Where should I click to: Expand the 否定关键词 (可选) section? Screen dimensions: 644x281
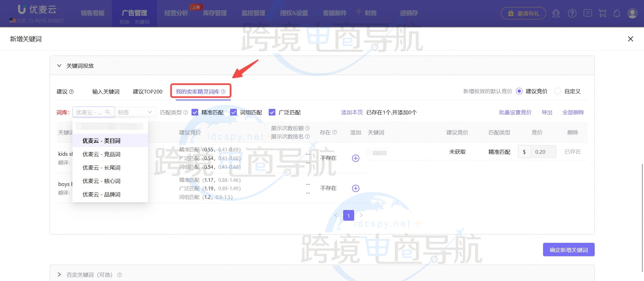(59, 275)
